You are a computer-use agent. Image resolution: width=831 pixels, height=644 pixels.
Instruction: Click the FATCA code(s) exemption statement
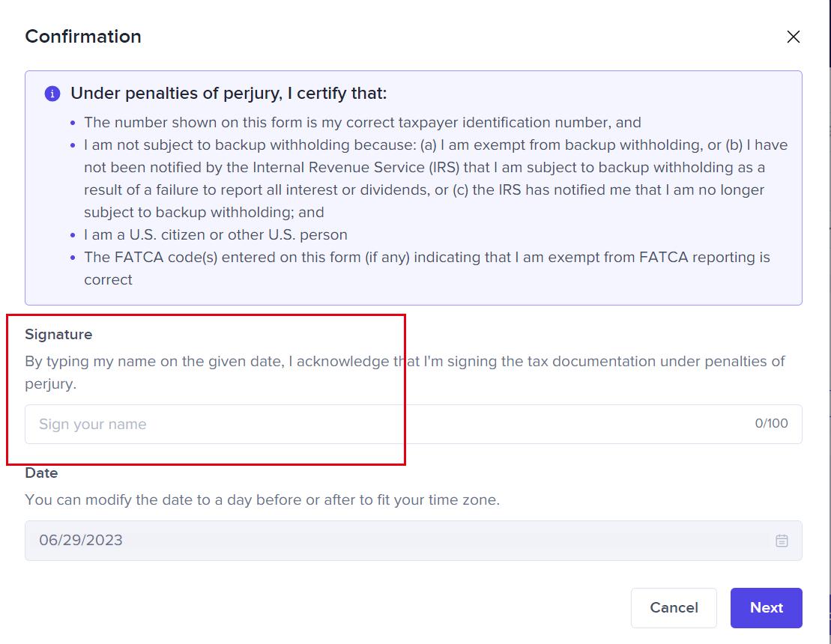click(x=426, y=269)
